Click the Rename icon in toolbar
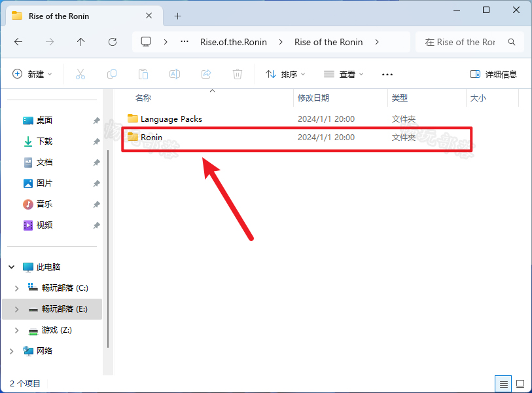The image size is (532, 393). click(175, 74)
